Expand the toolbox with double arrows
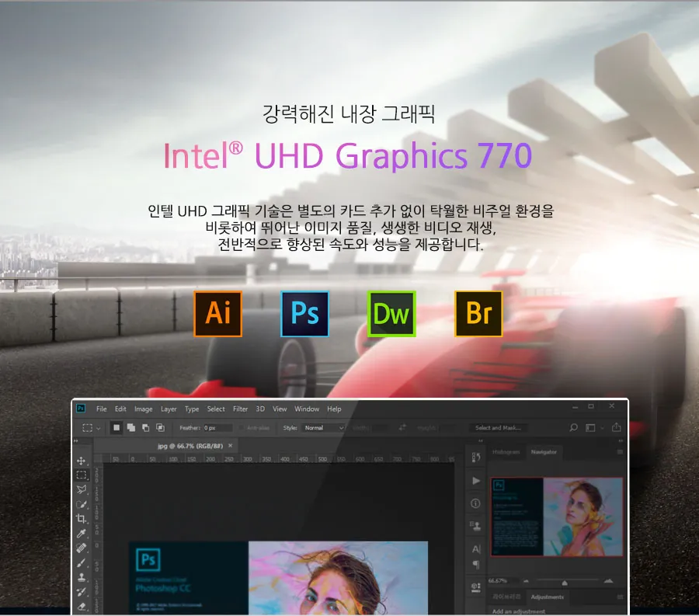This screenshot has width=699, height=616. 76,440
